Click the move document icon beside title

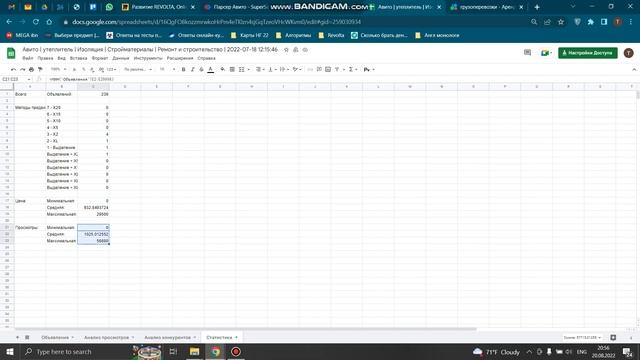click(296, 50)
